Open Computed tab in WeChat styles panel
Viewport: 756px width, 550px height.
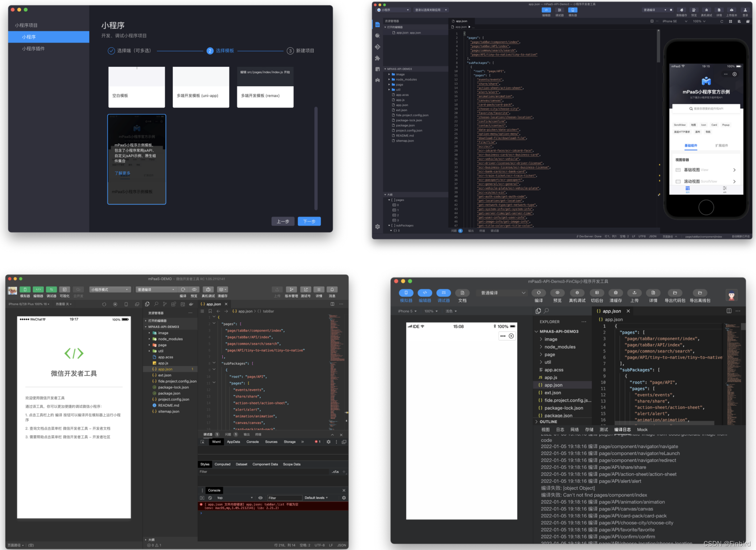tap(223, 464)
